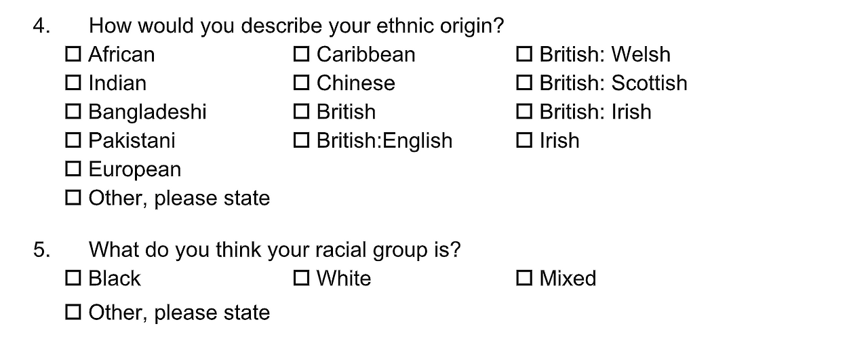Check the Chinese option box

point(301,83)
